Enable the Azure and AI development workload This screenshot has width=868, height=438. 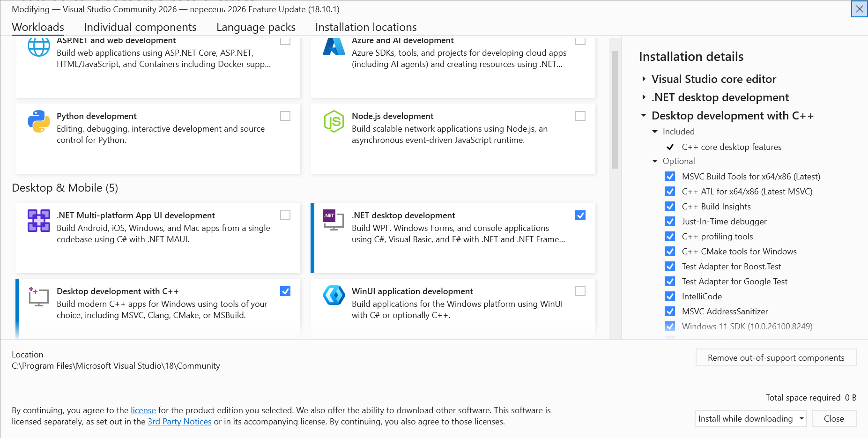click(x=580, y=41)
